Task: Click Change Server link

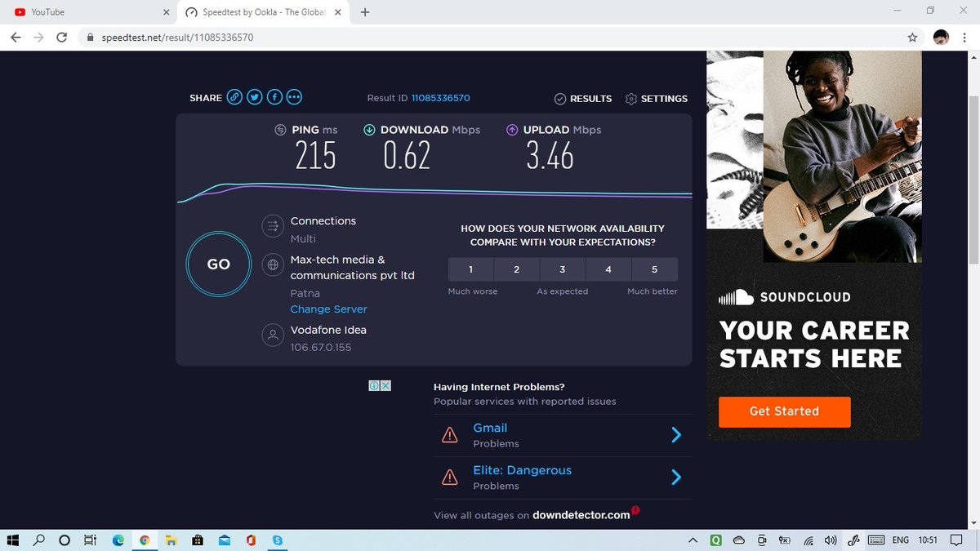Action: pos(328,309)
